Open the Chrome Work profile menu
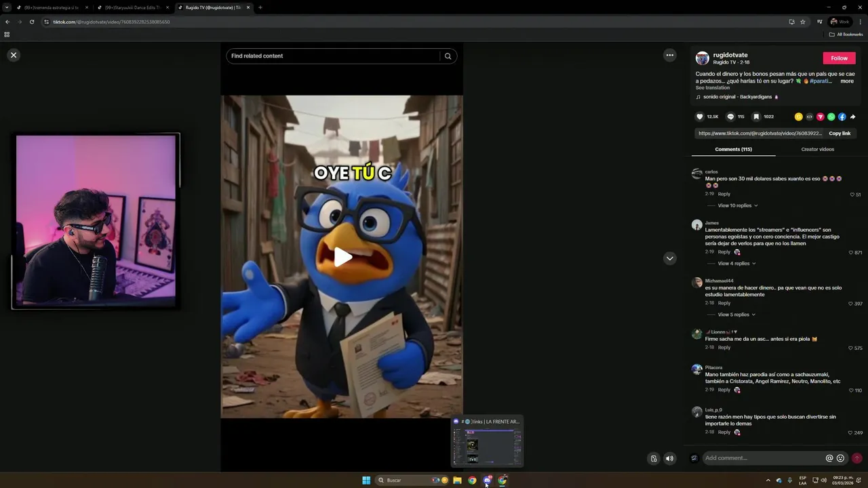This screenshot has width=868, height=488. click(x=840, y=22)
